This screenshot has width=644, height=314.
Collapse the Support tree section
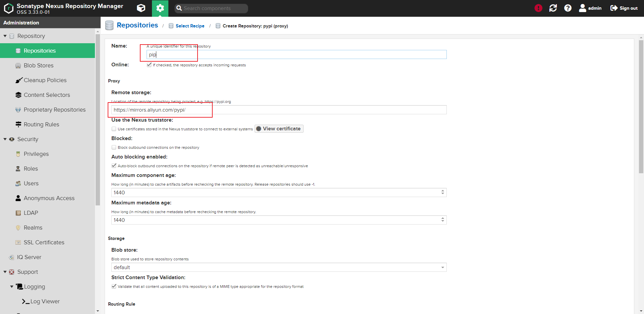pos(5,272)
